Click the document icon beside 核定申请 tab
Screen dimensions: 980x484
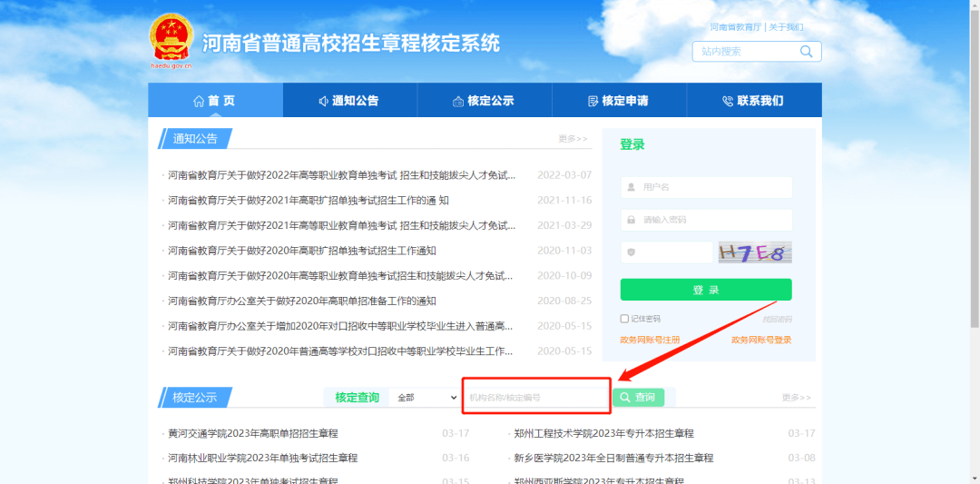click(x=593, y=102)
